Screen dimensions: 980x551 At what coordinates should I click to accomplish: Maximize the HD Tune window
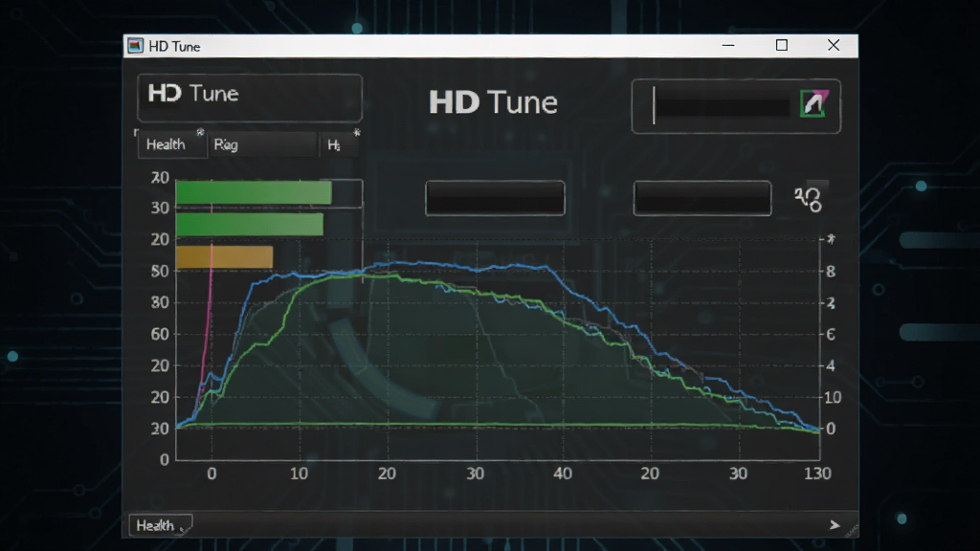coord(781,46)
